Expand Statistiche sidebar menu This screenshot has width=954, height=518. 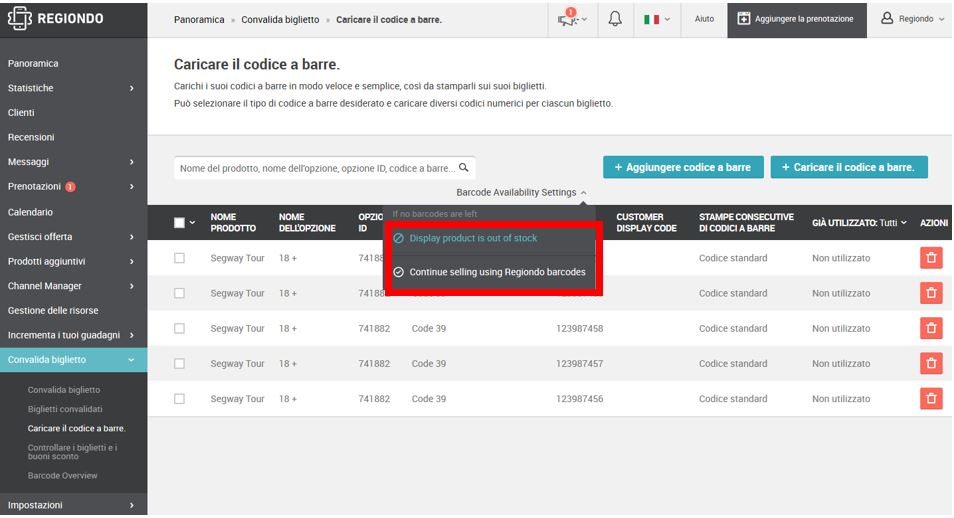point(74,88)
